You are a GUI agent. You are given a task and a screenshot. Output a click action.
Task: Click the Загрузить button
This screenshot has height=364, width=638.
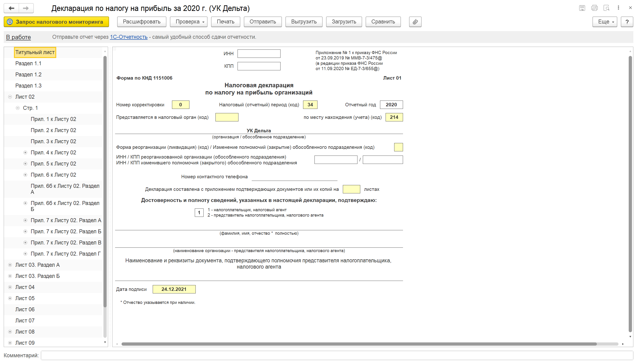[344, 22]
